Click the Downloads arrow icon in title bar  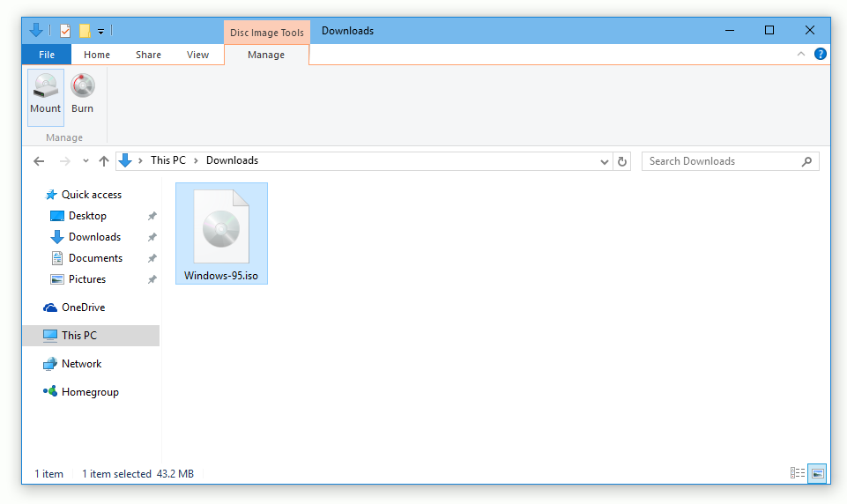tap(36, 30)
